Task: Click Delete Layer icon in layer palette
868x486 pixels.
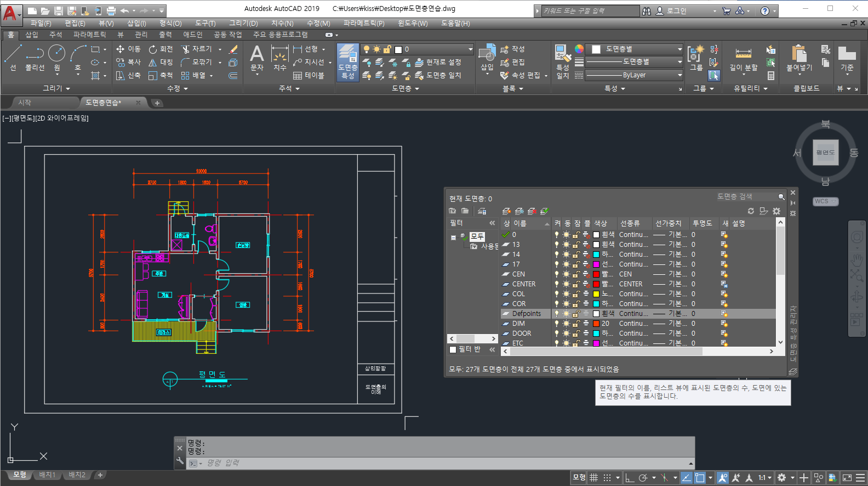Action: [x=532, y=211]
